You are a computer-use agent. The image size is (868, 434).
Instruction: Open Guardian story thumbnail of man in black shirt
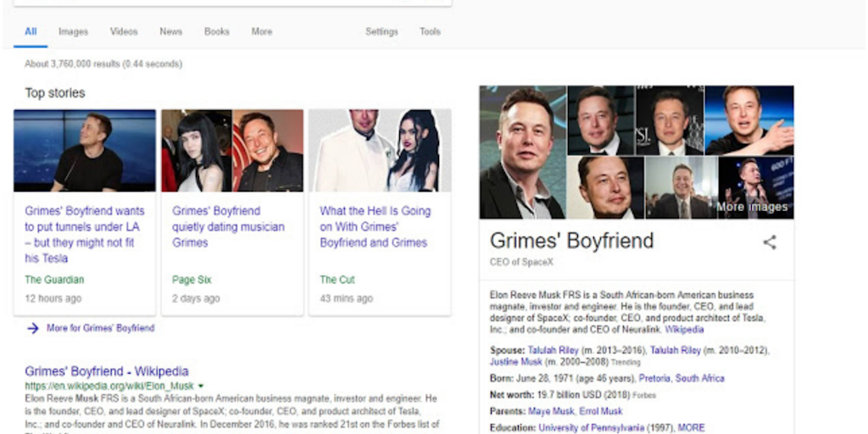point(85,151)
